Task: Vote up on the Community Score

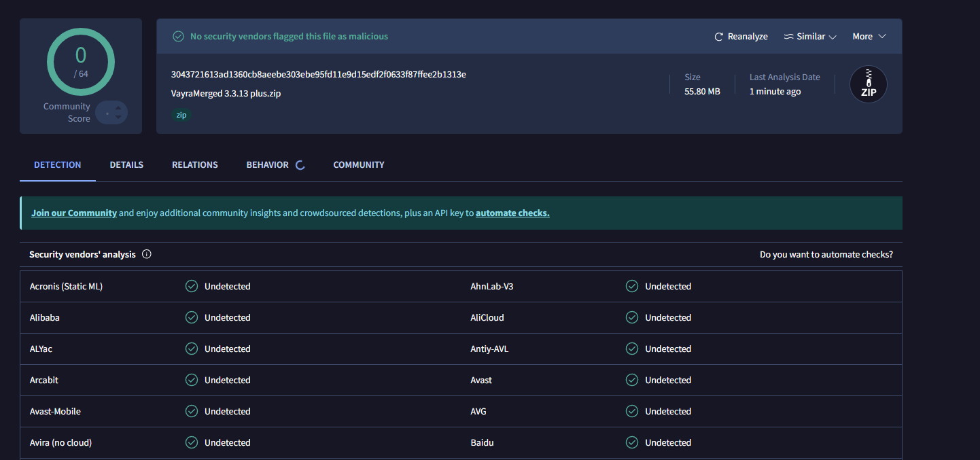Action: click(x=118, y=107)
